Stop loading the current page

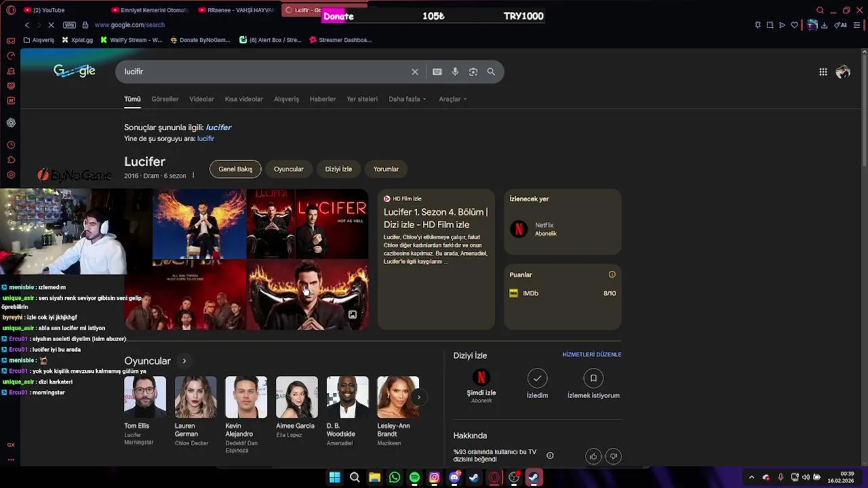52,25
